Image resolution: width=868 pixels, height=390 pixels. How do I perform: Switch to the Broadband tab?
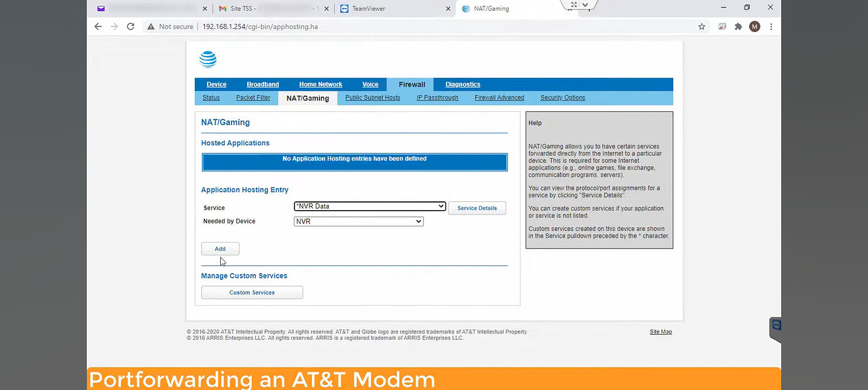tap(262, 84)
